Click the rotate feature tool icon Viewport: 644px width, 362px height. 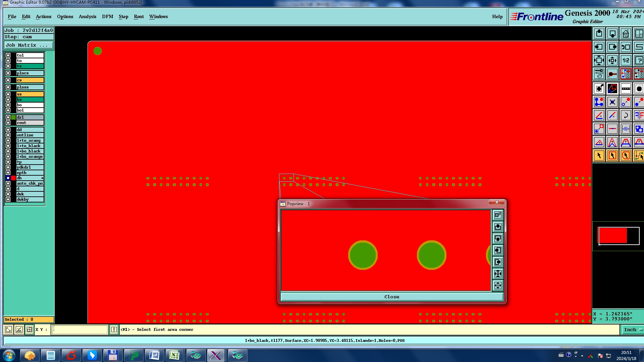coord(626,116)
